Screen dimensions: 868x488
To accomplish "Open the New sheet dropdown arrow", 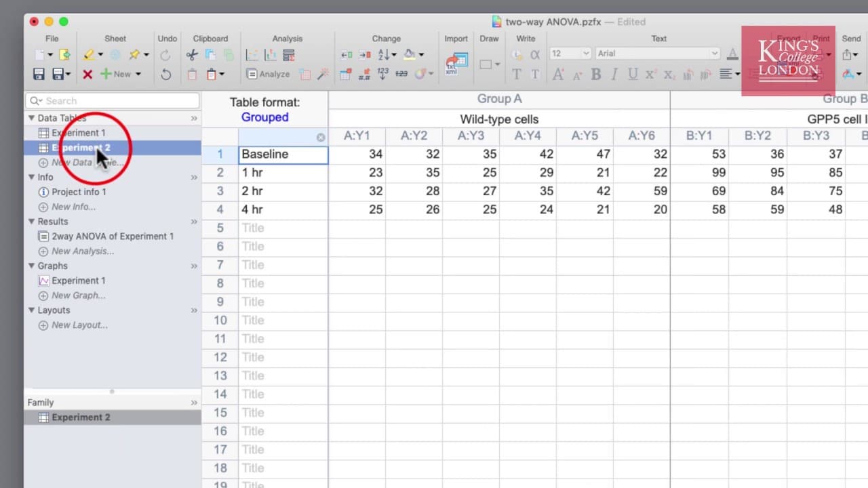I will pyautogui.click(x=138, y=74).
